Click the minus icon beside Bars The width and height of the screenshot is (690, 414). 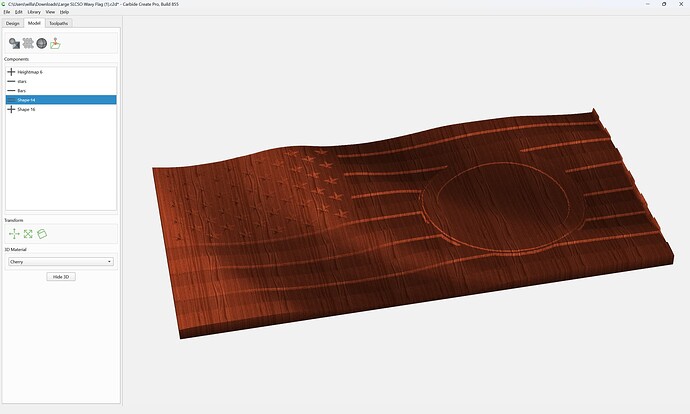11,91
